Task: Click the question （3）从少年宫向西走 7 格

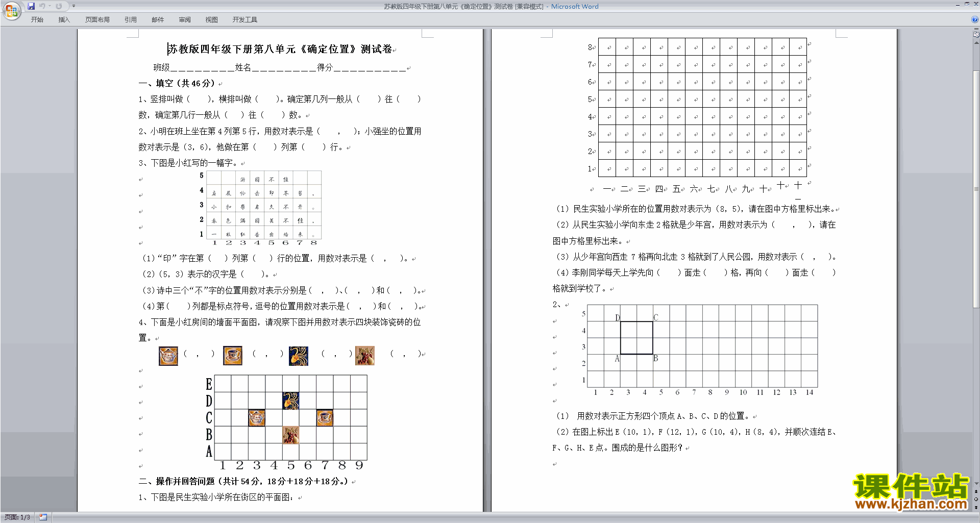Action: 695,257
